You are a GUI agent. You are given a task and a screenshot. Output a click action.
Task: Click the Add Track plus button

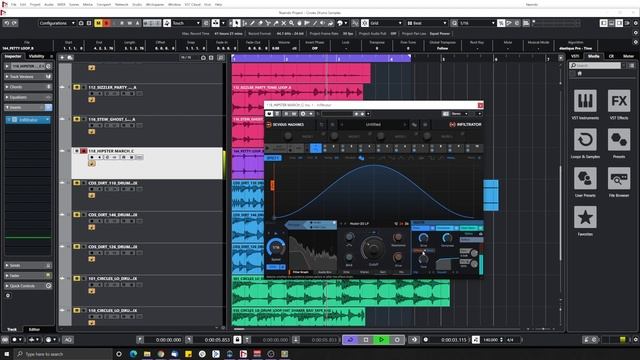click(x=62, y=58)
